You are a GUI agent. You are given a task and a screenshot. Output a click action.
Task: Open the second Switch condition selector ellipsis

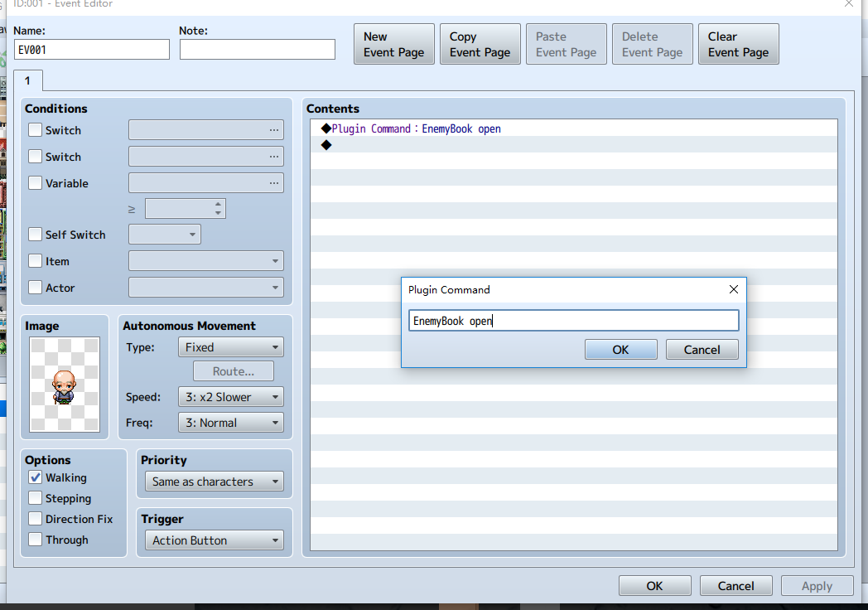tap(274, 157)
